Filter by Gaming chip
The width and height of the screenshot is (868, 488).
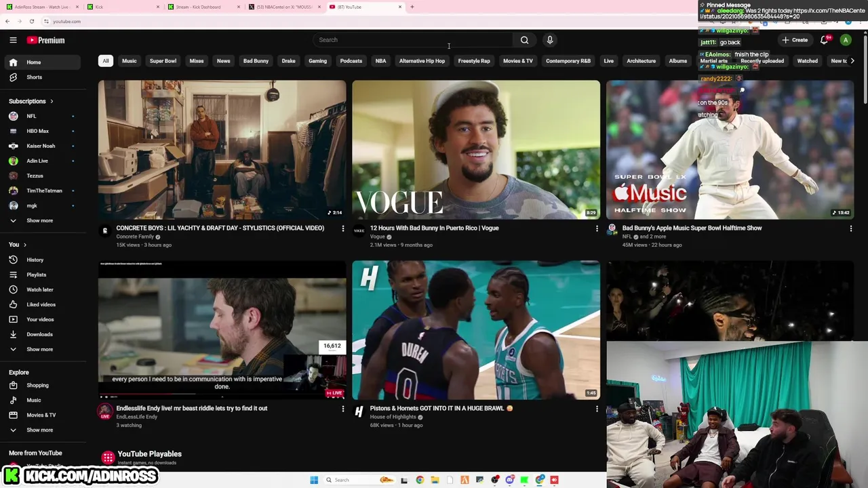[317, 61]
